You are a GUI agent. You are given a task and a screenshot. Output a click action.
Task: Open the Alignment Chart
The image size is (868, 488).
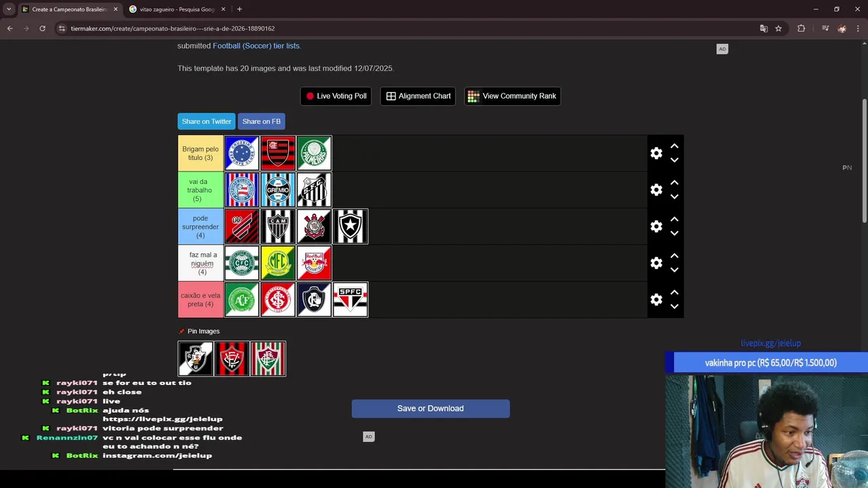[418, 96]
